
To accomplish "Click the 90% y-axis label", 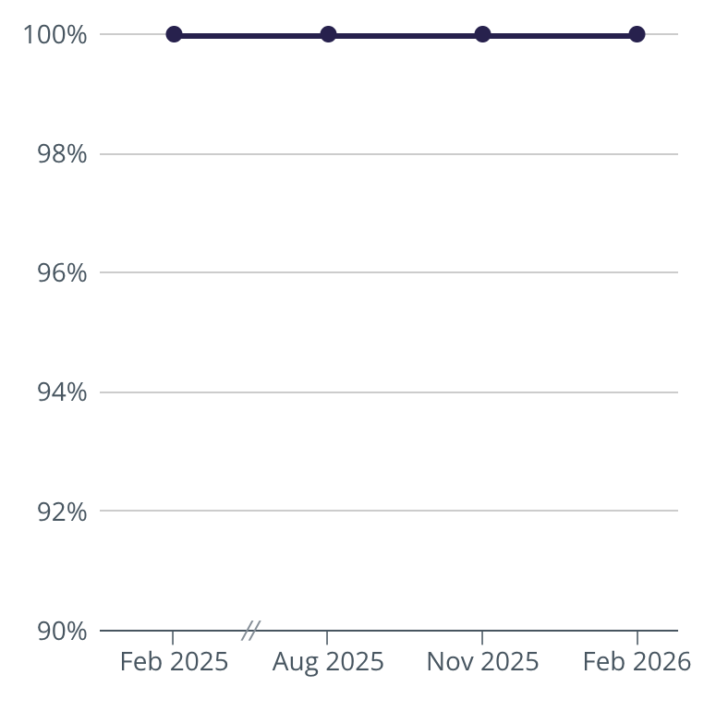I will (62, 632).
